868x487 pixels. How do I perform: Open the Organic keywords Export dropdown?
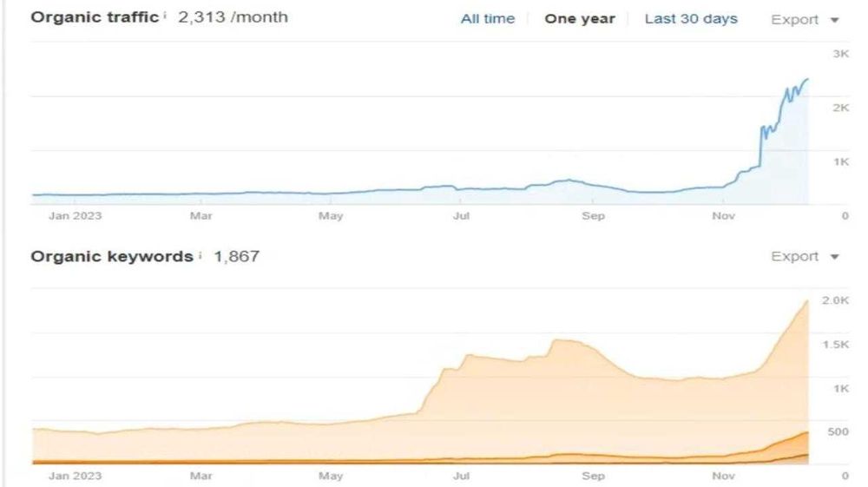[x=795, y=257]
